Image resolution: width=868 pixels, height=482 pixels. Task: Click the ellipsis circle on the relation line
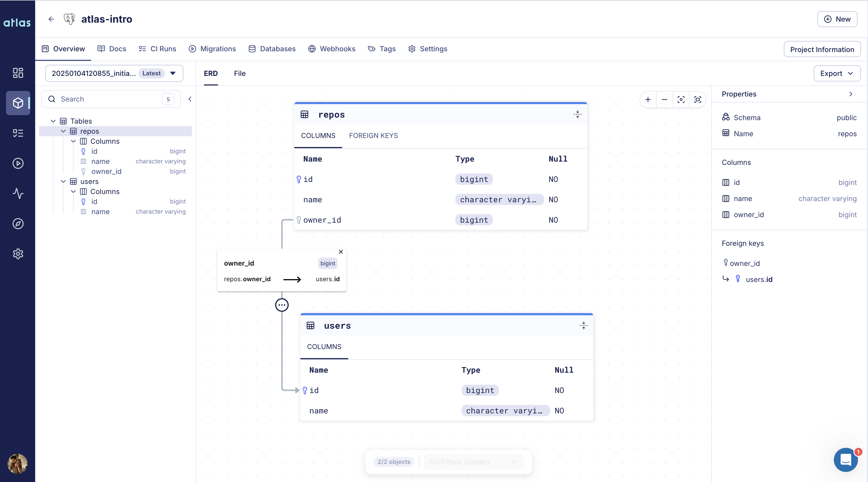coord(282,305)
